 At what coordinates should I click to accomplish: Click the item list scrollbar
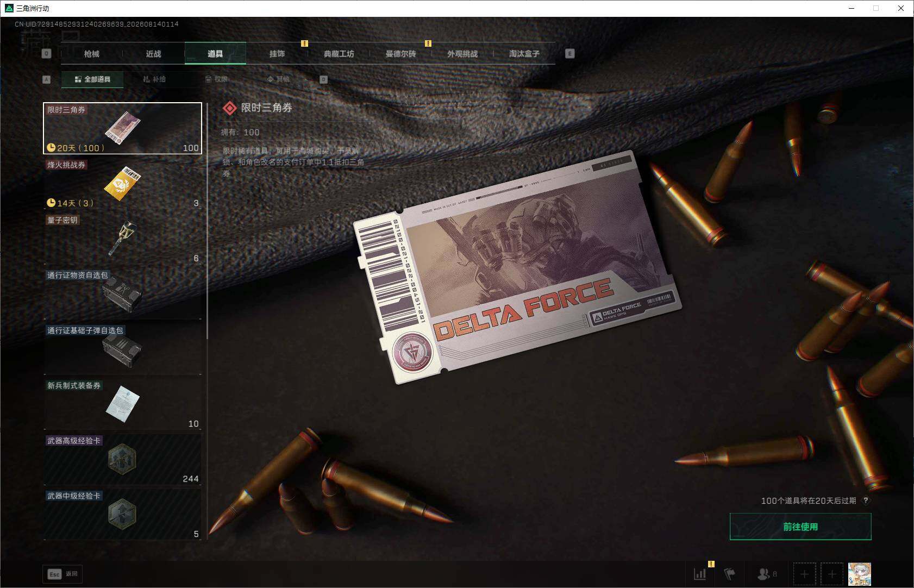coord(207,221)
